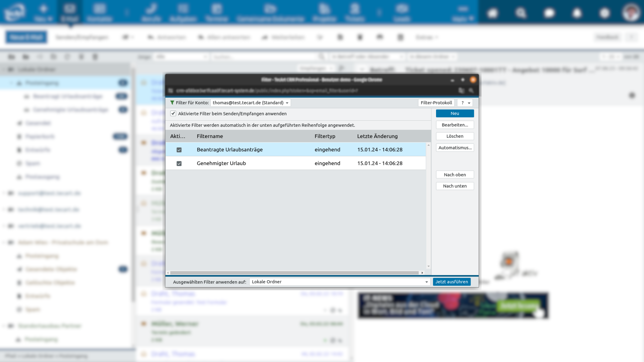This screenshot has width=644, height=362.
Task: Click the notification bell icon
Action: (577, 13)
